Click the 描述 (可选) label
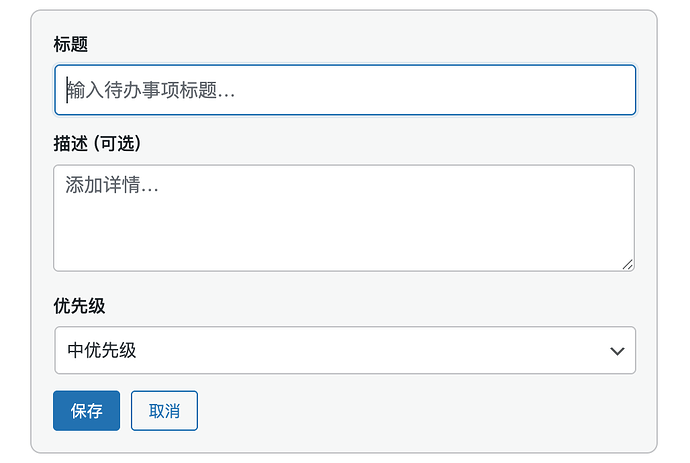690x463 pixels. (97, 144)
